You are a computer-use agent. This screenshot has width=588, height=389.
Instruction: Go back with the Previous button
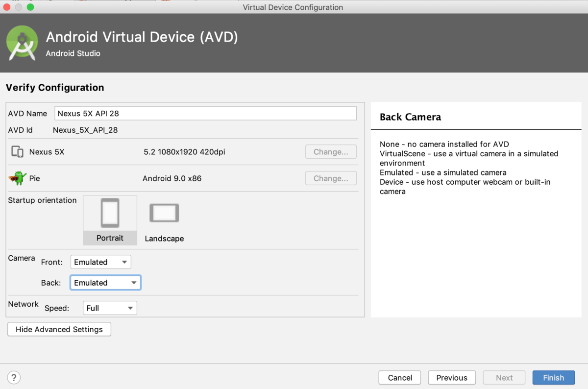(x=452, y=377)
